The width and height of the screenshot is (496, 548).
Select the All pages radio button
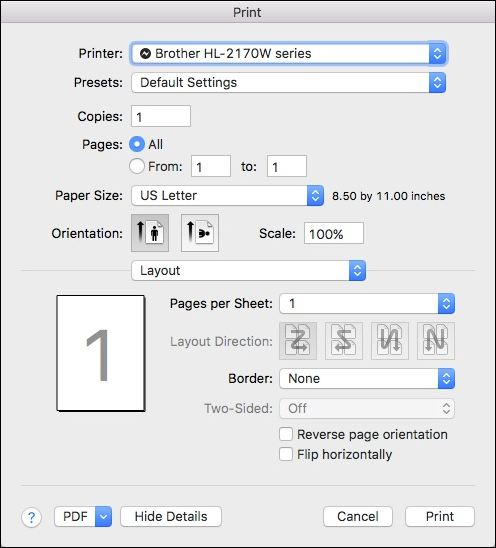[x=137, y=144]
